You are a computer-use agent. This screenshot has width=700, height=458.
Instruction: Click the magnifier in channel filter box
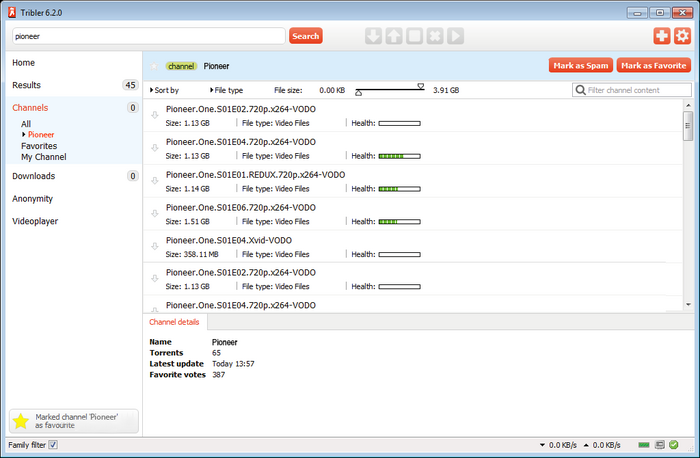tap(580, 90)
